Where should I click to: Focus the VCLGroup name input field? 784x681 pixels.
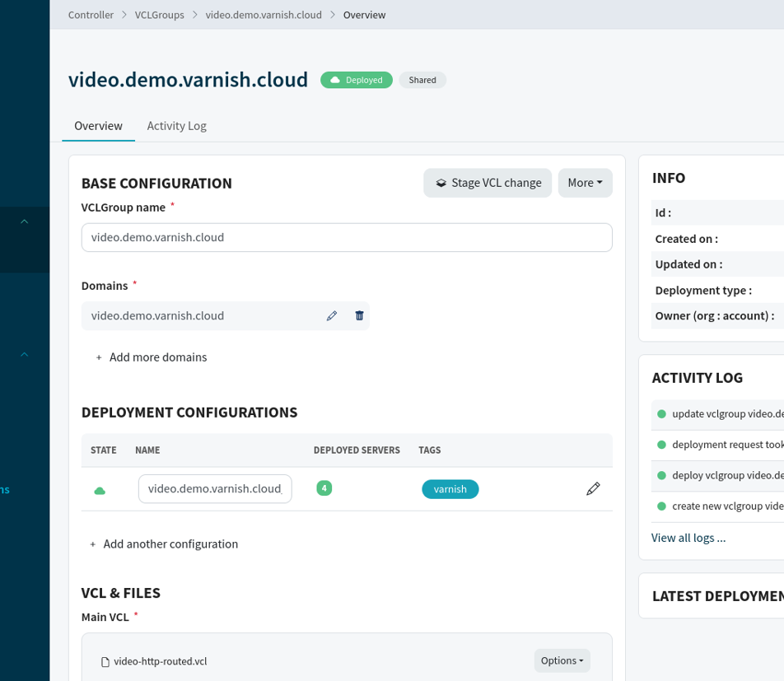(347, 237)
